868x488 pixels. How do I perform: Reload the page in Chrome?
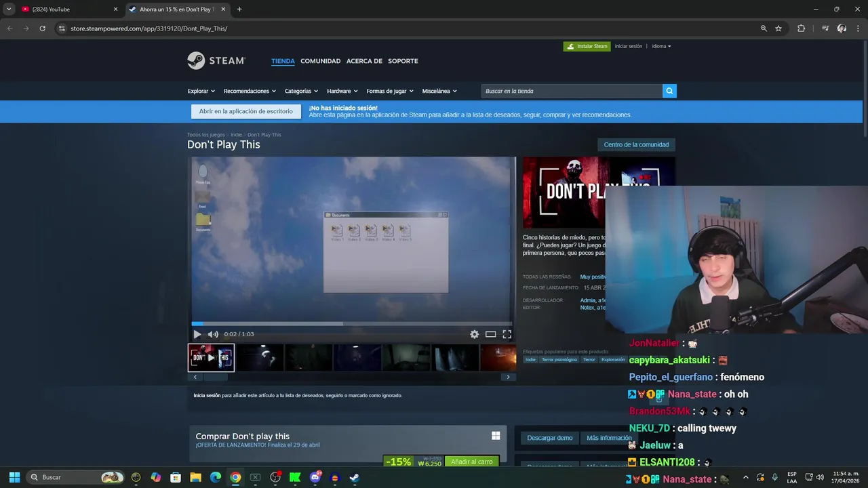coord(42,28)
